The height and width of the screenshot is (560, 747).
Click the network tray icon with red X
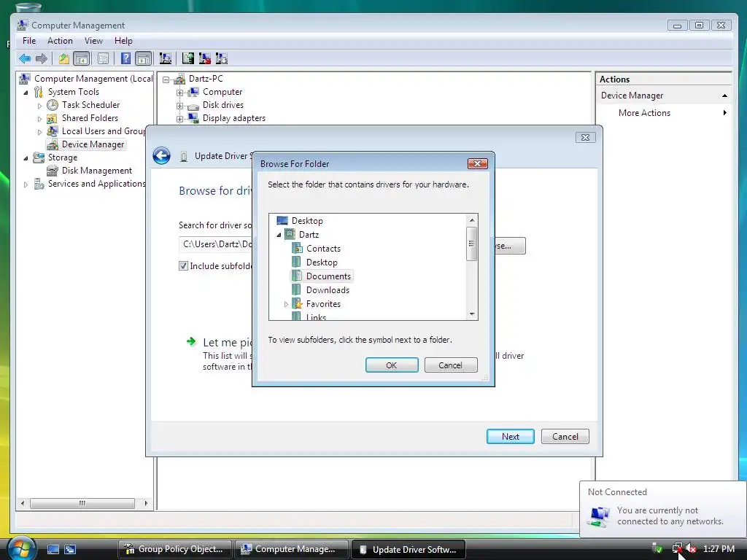pyautogui.click(x=677, y=548)
